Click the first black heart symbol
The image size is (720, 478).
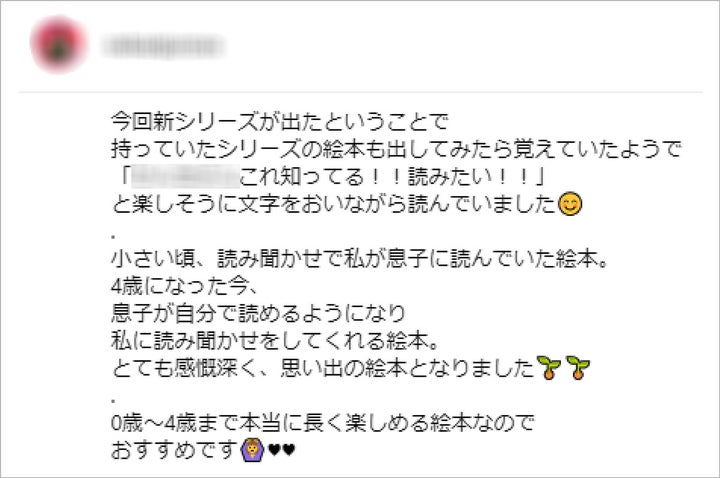click(274, 450)
